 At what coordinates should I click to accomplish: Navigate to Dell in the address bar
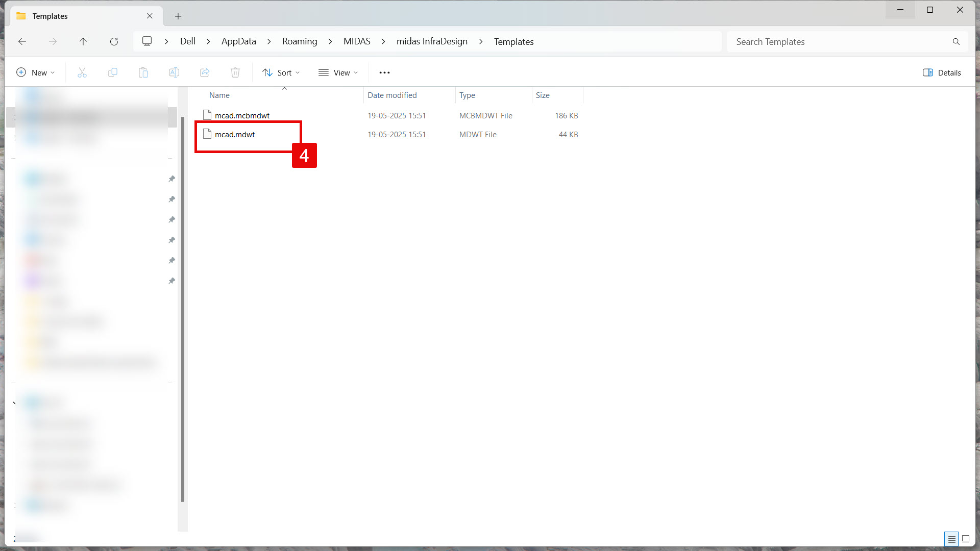pyautogui.click(x=188, y=41)
